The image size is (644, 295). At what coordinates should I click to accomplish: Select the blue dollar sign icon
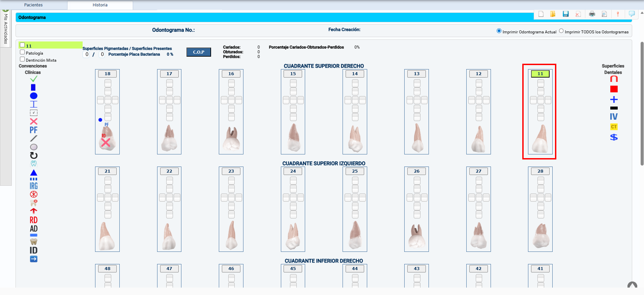coord(614,137)
